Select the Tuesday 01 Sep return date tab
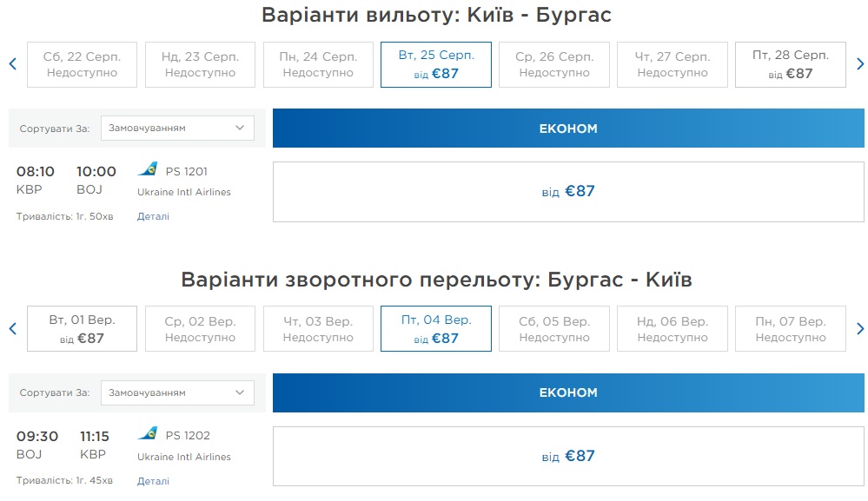 [x=82, y=329]
